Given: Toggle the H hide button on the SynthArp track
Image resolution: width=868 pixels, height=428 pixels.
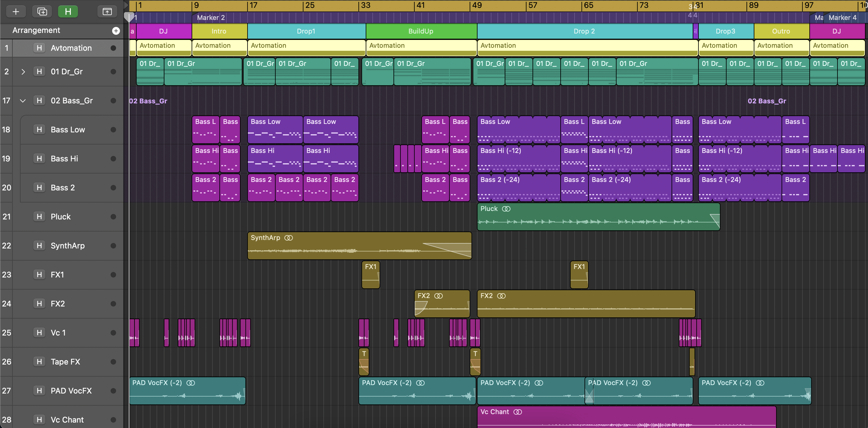Looking at the screenshot, I should [39, 246].
